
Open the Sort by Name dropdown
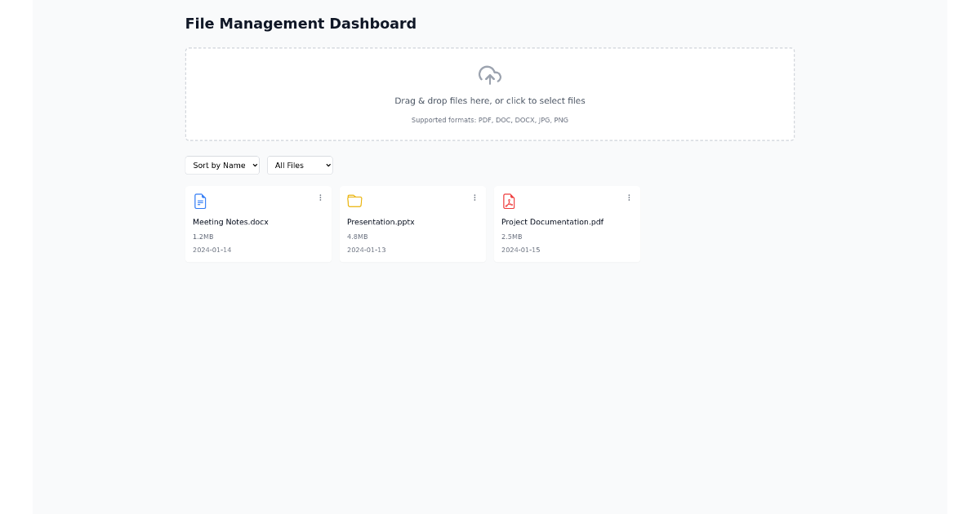pyautogui.click(x=221, y=165)
